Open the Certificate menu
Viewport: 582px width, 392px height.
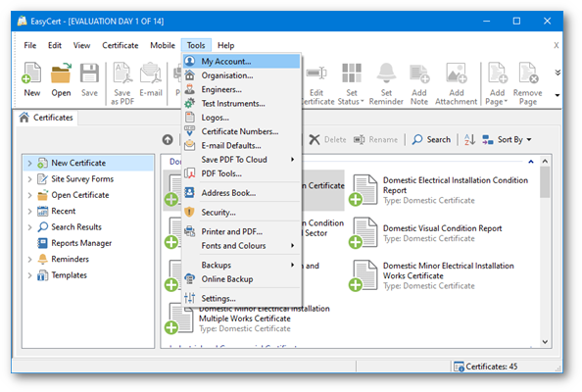[x=121, y=45]
